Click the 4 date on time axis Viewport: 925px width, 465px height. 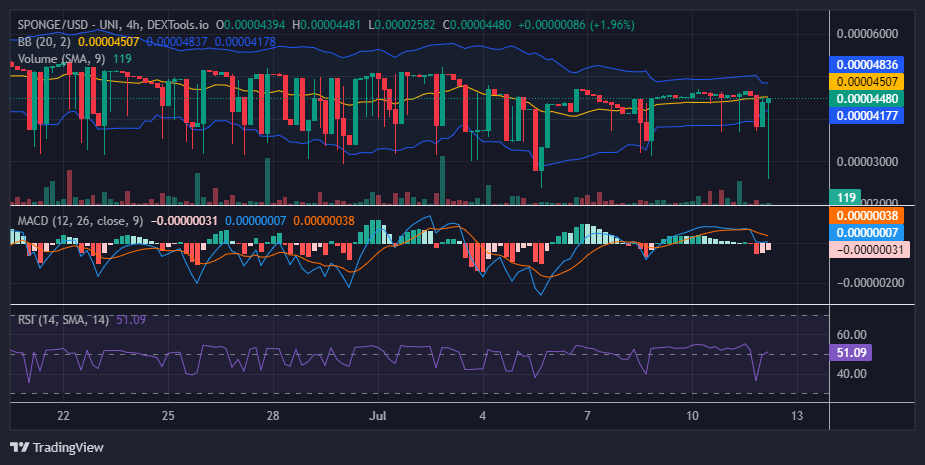point(483,415)
